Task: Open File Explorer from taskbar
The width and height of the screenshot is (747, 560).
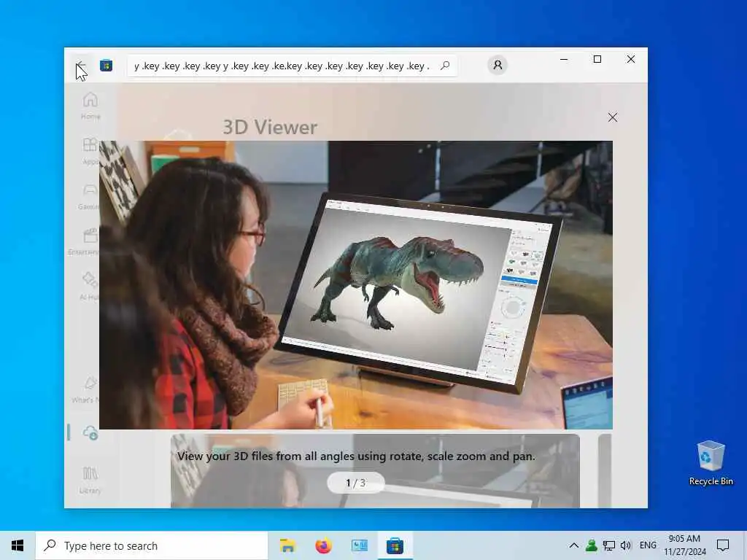Action: point(287,545)
